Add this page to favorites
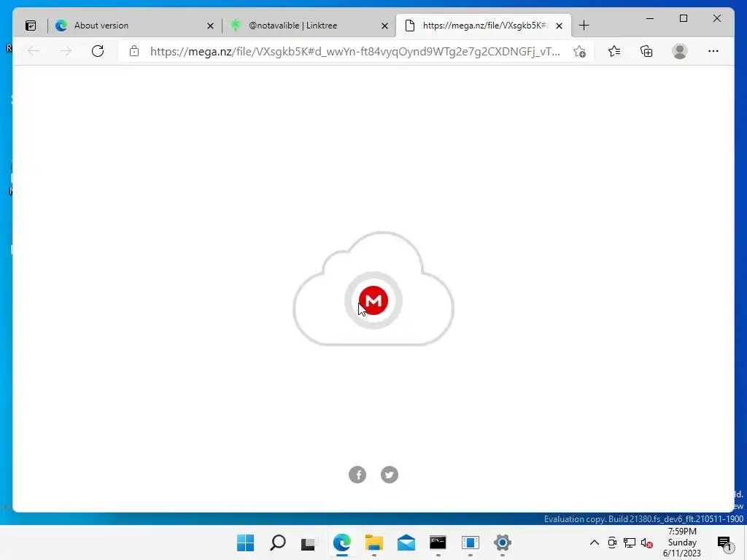This screenshot has width=747, height=560. [x=579, y=52]
